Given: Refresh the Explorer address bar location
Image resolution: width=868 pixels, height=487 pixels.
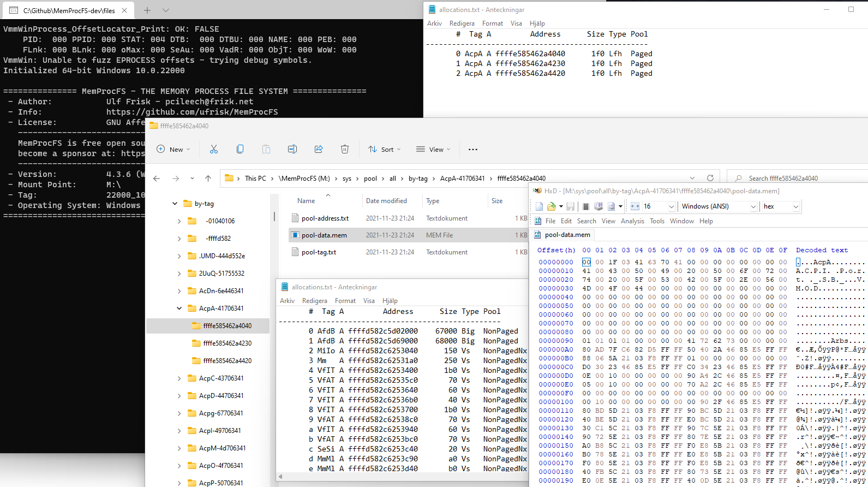Looking at the screenshot, I should point(710,178).
